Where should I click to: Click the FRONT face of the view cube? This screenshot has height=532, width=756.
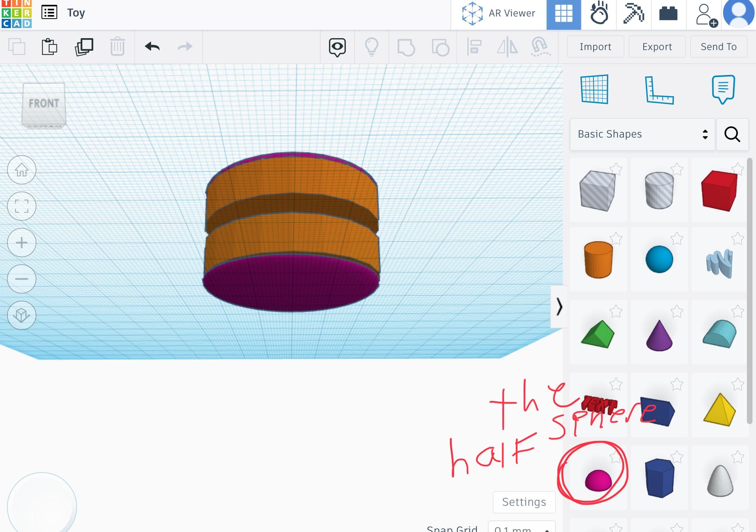coord(44,104)
